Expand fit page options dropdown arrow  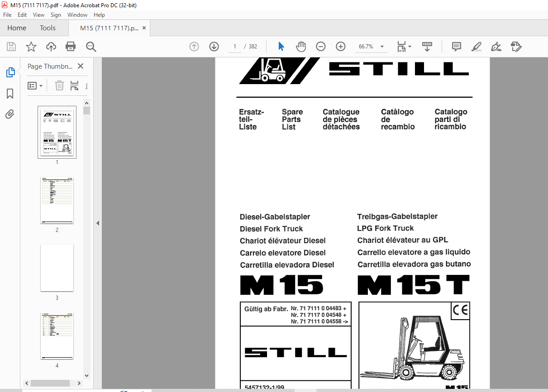pos(410,47)
